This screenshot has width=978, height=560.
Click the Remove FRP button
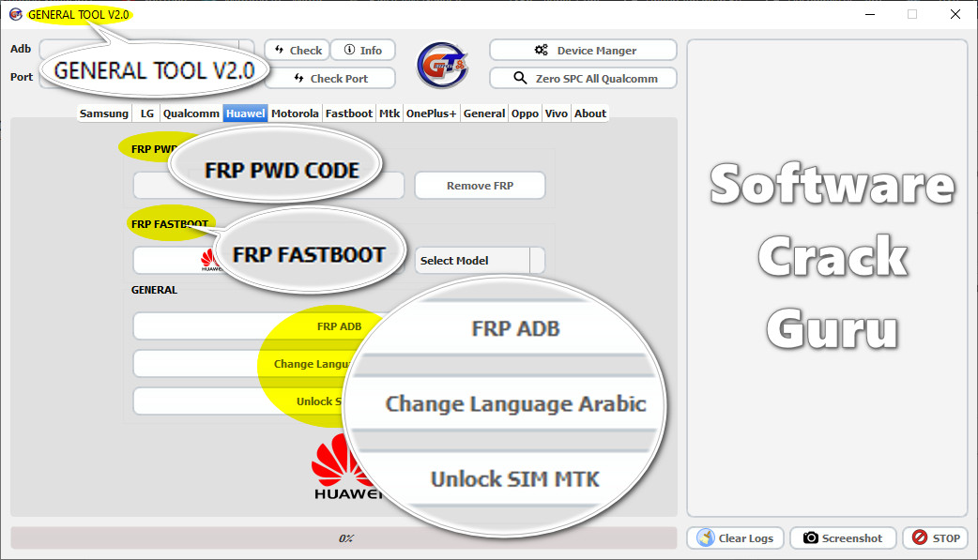[x=480, y=185]
